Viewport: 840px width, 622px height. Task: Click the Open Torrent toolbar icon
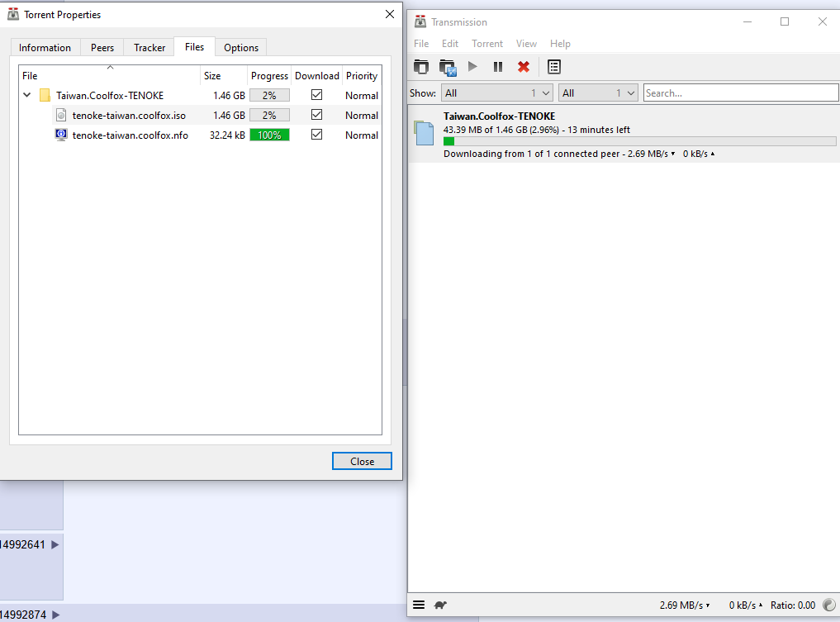click(421, 67)
